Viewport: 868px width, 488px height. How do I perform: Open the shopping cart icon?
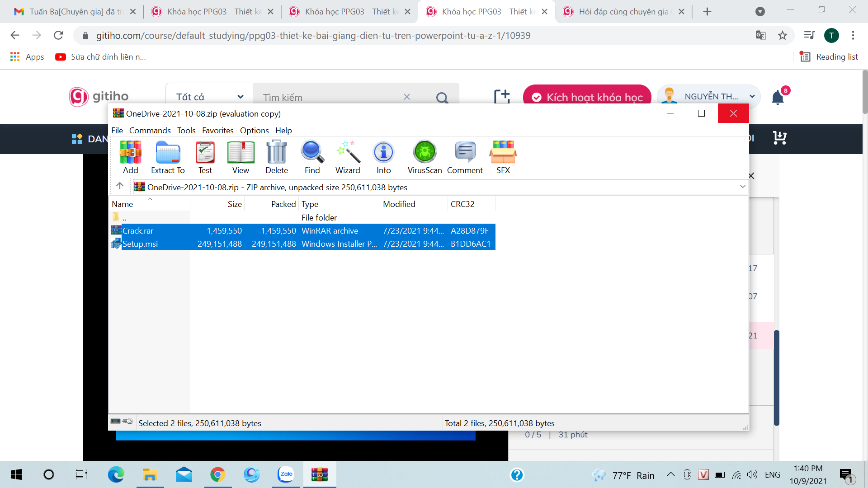[780, 138]
